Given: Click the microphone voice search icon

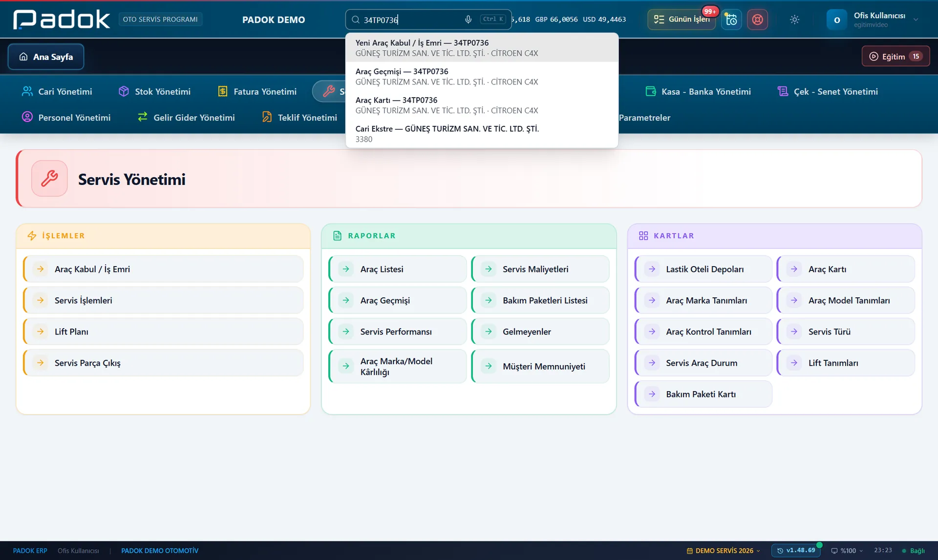Looking at the screenshot, I should pyautogui.click(x=468, y=20).
